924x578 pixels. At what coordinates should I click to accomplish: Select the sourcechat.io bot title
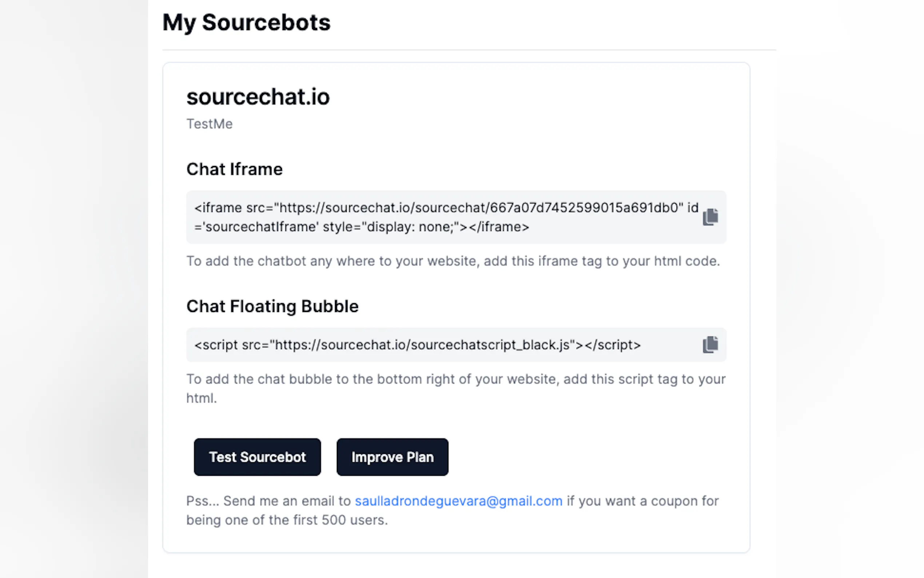[x=258, y=97]
